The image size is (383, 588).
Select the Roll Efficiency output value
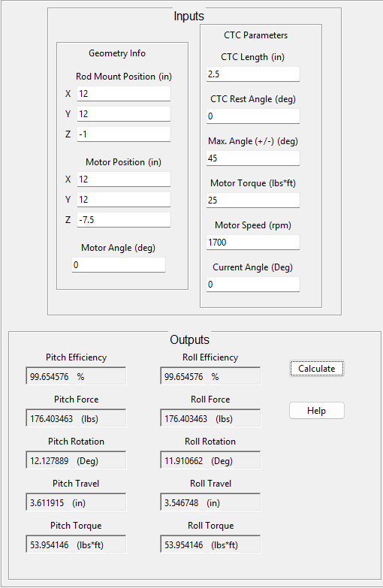click(x=210, y=376)
